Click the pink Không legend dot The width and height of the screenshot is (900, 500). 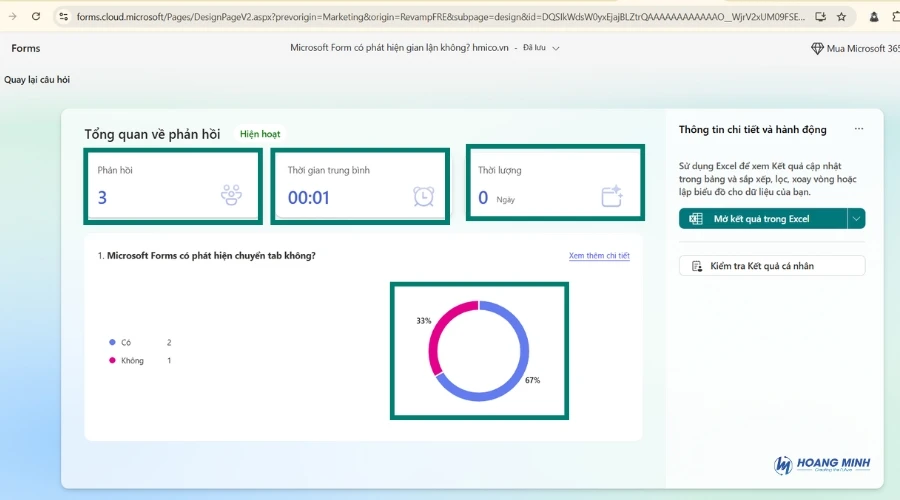point(112,361)
